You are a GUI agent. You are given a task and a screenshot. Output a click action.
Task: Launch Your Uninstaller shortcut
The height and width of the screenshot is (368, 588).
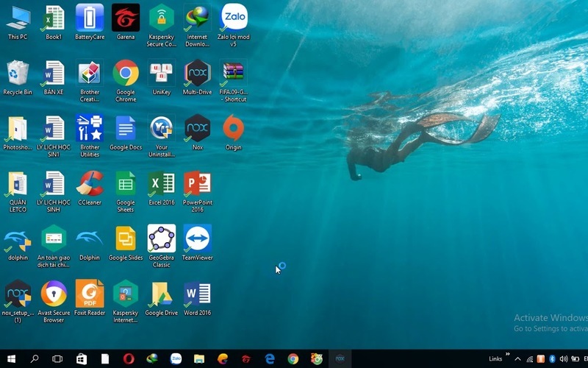[x=162, y=136]
